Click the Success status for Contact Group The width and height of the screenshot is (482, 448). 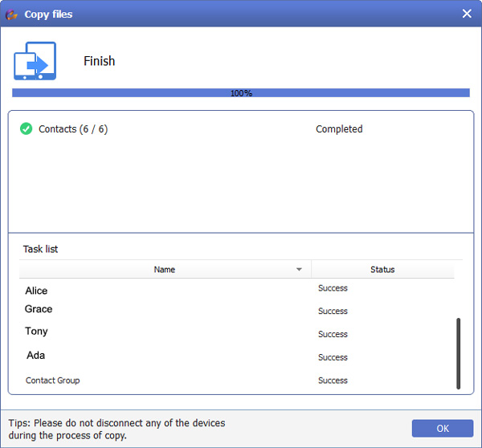[x=333, y=381]
